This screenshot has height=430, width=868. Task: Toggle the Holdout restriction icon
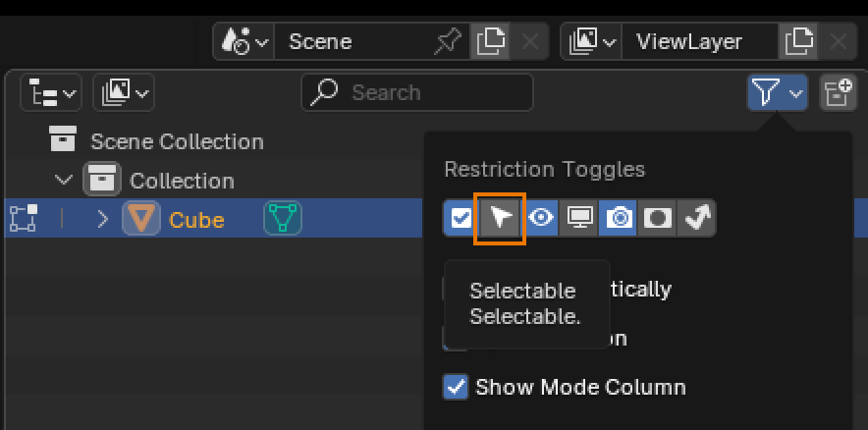pyautogui.click(x=658, y=218)
